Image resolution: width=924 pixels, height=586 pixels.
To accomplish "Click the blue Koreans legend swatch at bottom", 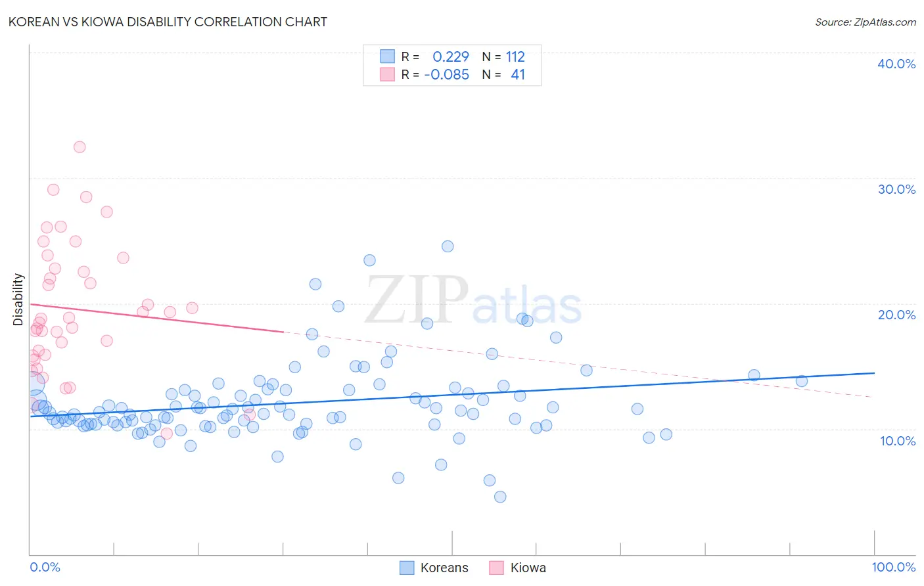I will click(407, 568).
